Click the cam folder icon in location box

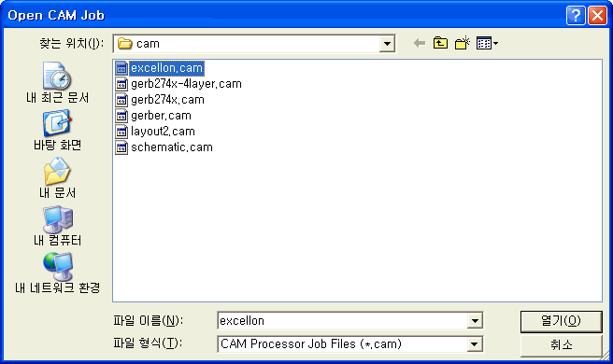pos(125,43)
